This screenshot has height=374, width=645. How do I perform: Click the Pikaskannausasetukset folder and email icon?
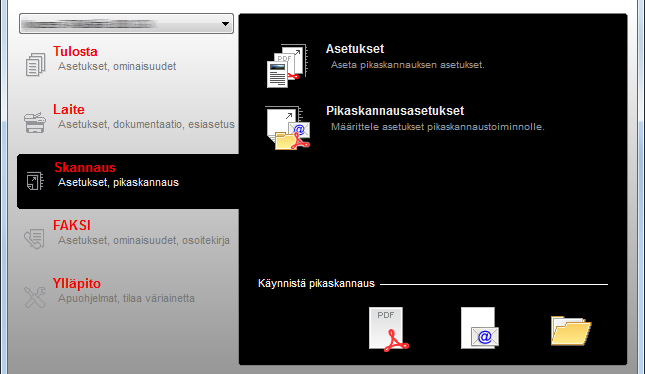point(288,128)
